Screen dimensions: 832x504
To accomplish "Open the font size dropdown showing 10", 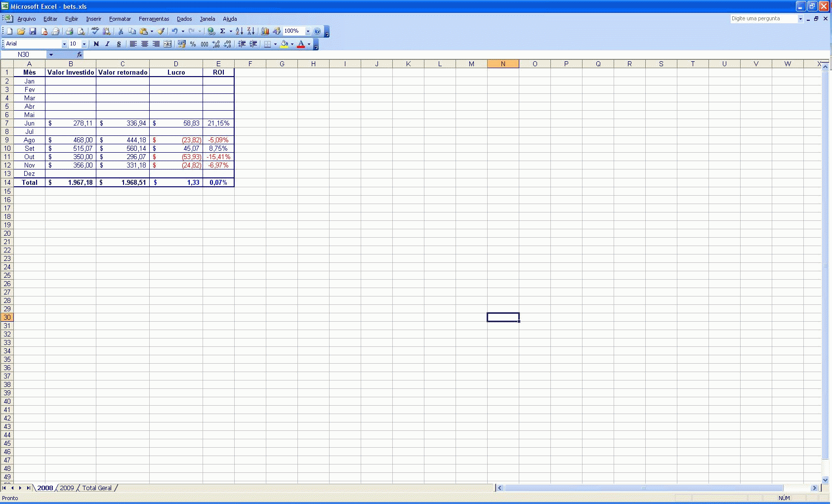I will 84,44.
